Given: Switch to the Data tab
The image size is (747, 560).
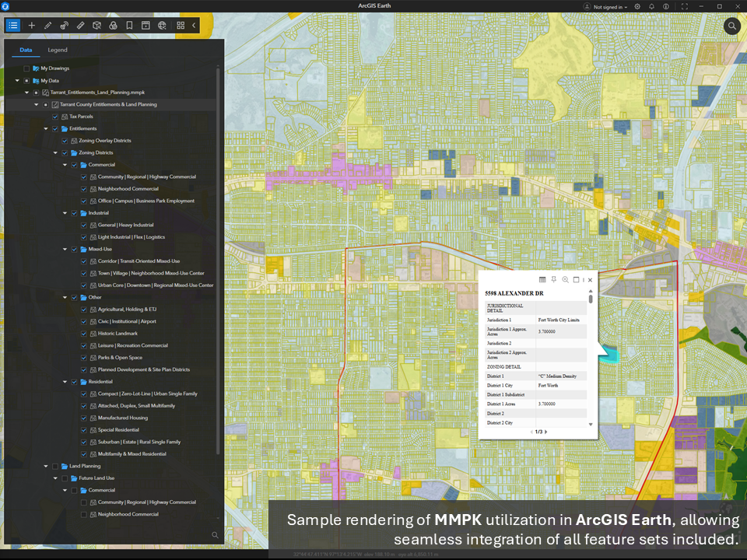Looking at the screenshot, I should click(26, 50).
